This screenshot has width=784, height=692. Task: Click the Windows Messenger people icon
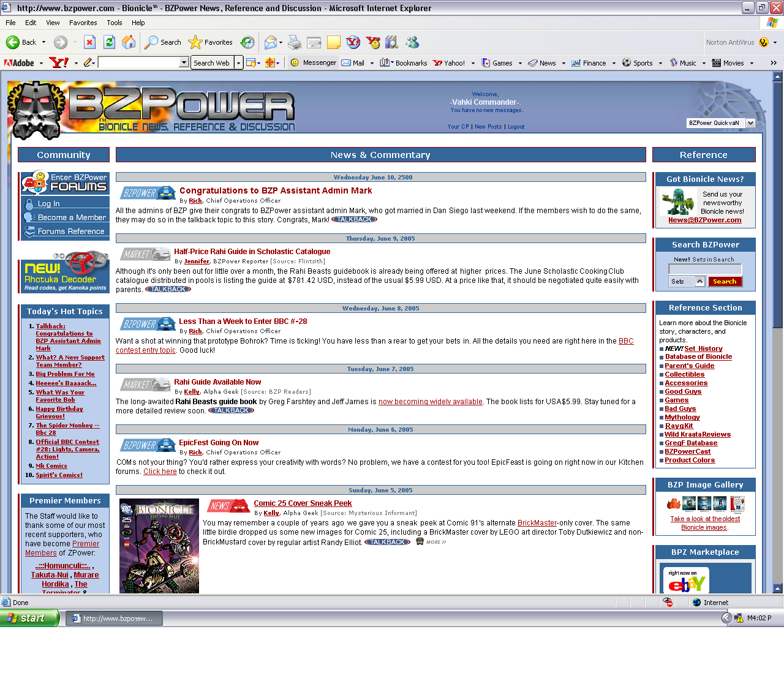tap(412, 42)
